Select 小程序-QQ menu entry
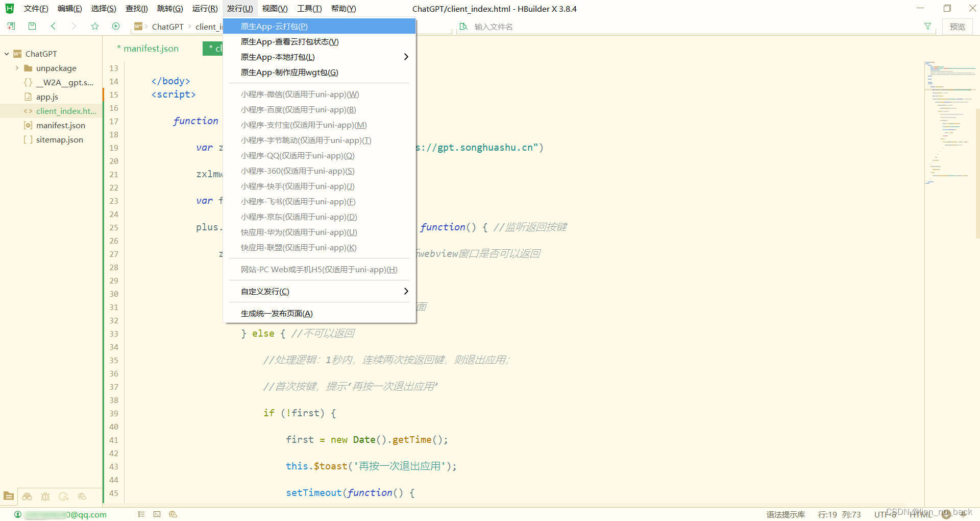Screen dimensions: 980x521 click(x=320, y=155)
